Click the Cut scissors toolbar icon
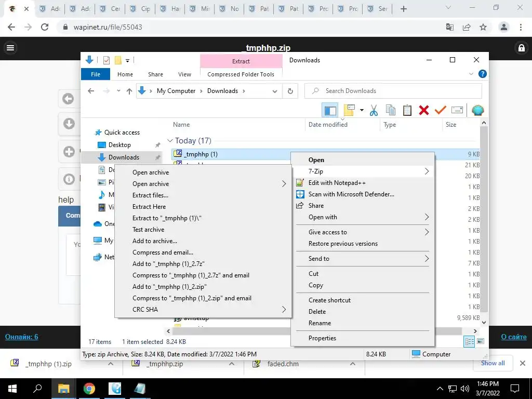Image resolution: width=532 pixels, height=399 pixels. 374,110
